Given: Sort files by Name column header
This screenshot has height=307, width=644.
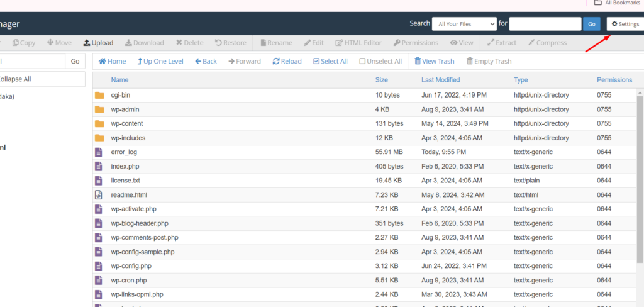Looking at the screenshot, I should point(119,80).
